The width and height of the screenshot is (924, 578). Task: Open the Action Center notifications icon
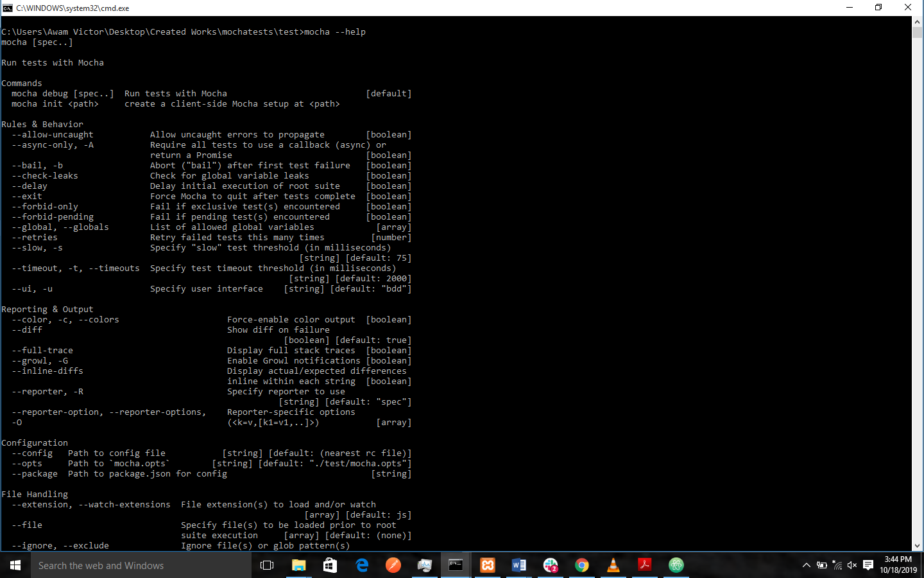pos(868,565)
